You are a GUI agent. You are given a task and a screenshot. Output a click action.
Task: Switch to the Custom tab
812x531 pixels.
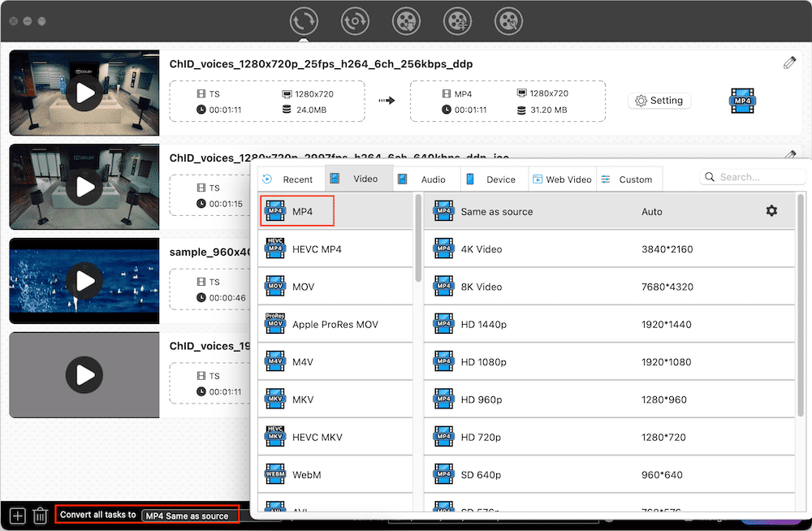tap(629, 179)
